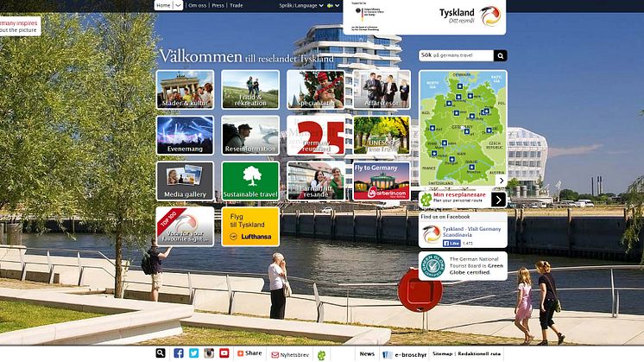Open the News link in the footer
The height and width of the screenshot is (362, 644).
pos(367,353)
